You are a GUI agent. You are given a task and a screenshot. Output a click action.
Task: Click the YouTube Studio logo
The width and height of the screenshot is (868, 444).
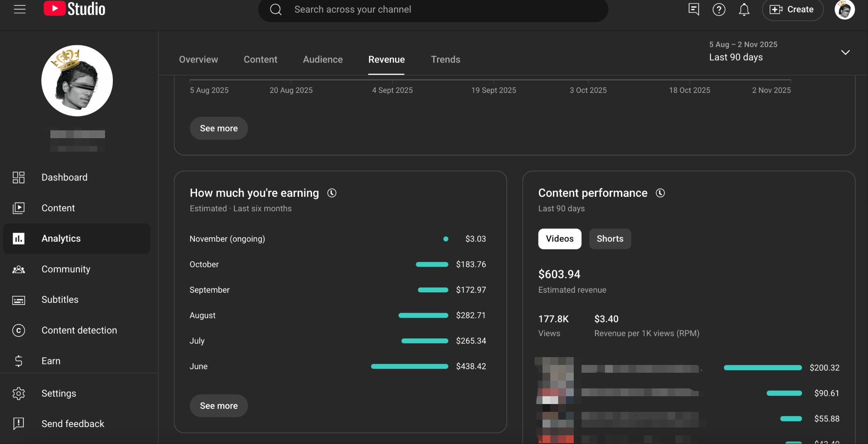pos(75,9)
